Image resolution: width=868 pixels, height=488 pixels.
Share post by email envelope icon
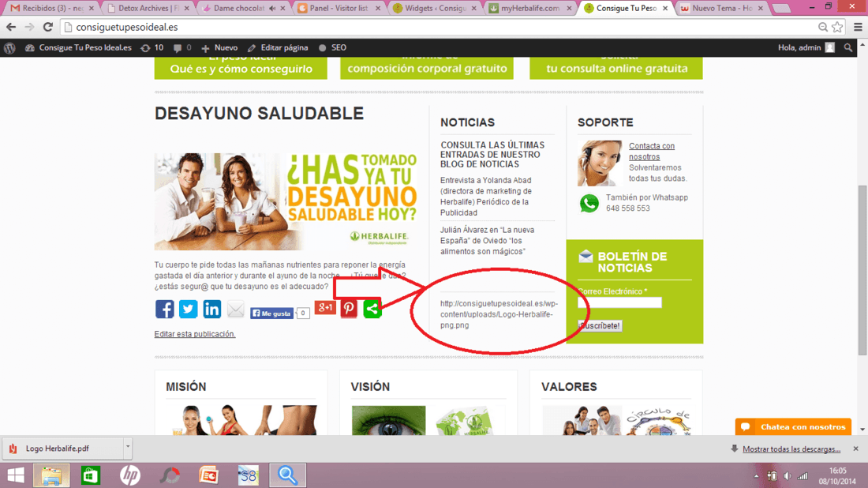coord(236,309)
